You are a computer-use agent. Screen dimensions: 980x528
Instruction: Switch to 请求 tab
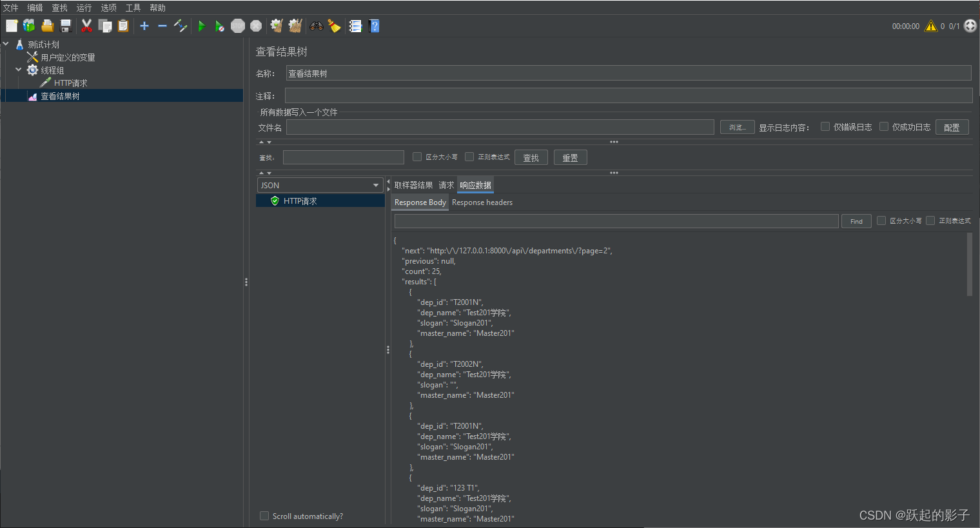pos(446,185)
